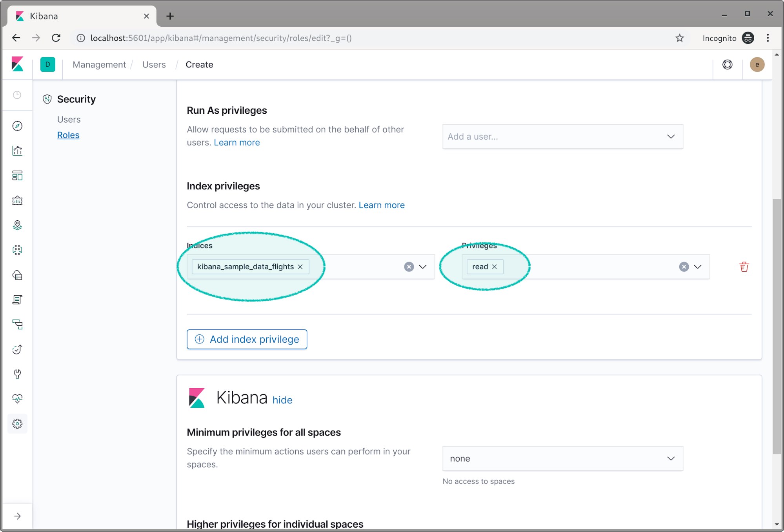Open the Dashboards panel icon

[x=18, y=175]
